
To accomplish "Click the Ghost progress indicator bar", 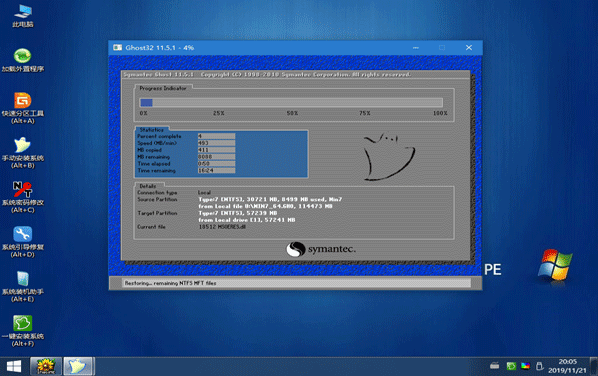I will click(x=291, y=103).
